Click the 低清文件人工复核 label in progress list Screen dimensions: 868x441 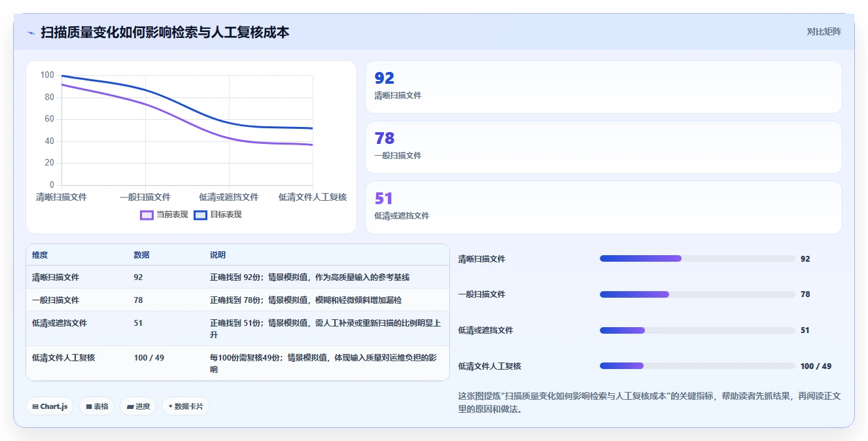[489, 366]
